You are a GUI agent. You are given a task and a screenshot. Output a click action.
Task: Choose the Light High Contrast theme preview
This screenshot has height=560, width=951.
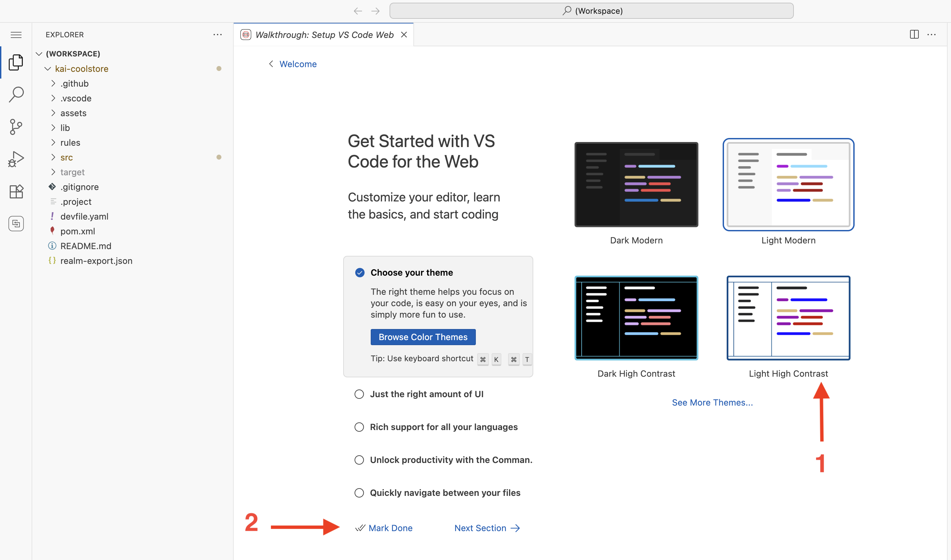[788, 318]
